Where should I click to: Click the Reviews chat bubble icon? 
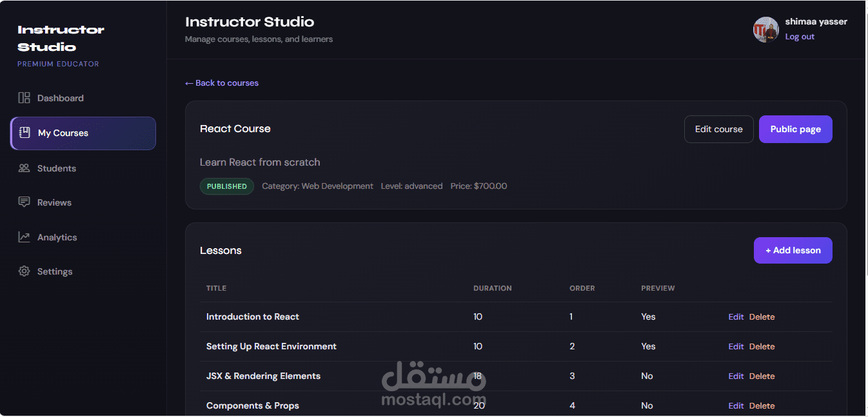click(24, 202)
